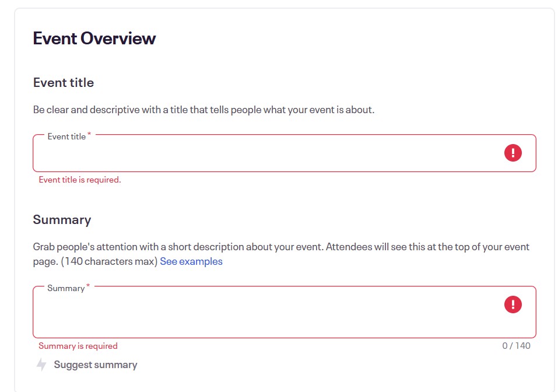558x392 pixels.
Task: Click the red error icon in Summary field
Action: pos(513,304)
